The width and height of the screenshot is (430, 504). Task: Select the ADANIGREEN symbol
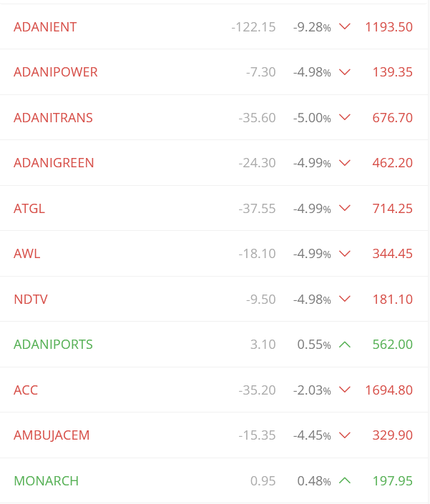(54, 163)
